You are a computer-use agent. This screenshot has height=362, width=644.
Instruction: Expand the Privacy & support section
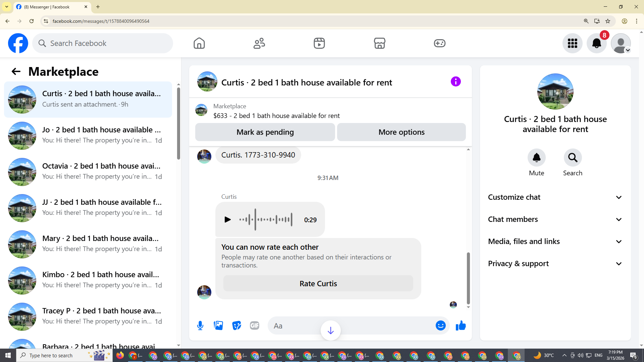pyautogui.click(x=555, y=263)
